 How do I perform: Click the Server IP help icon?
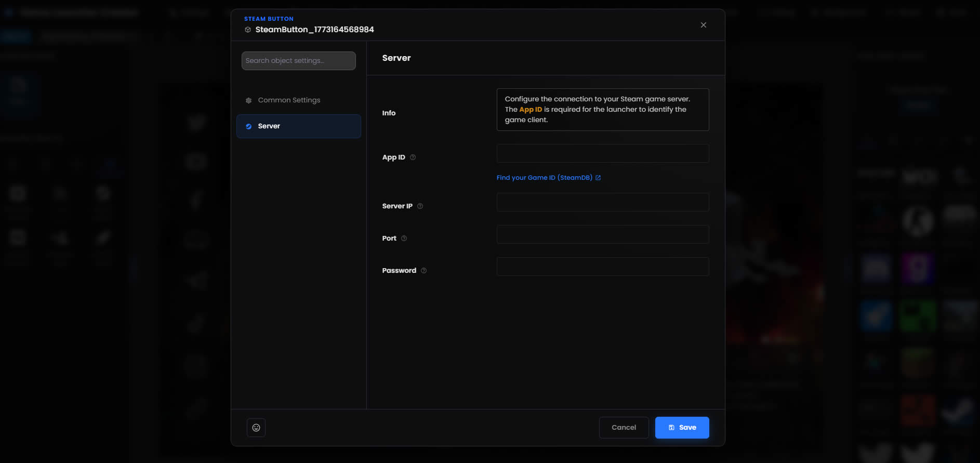coord(420,206)
